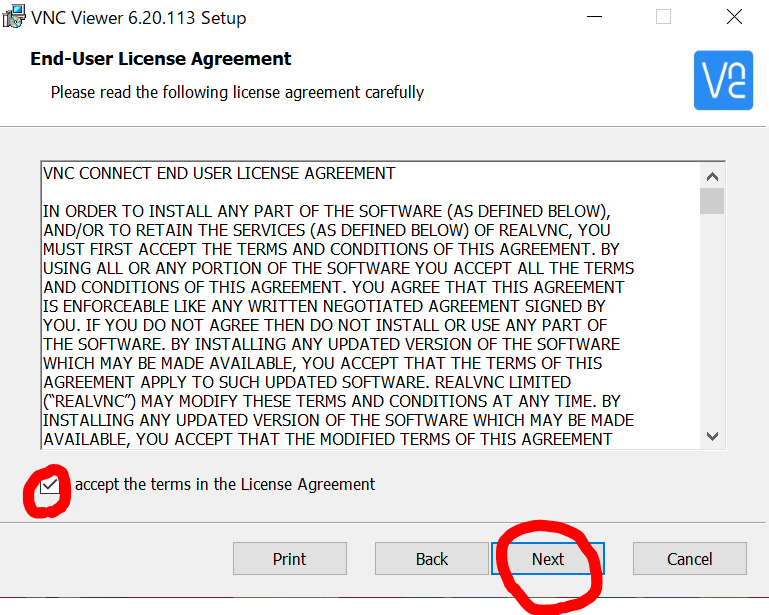The height and width of the screenshot is (615, 769).
Task: Click the 'VNC Viewer 6.20.113 Setup' title text
Action: click(139, 18)
